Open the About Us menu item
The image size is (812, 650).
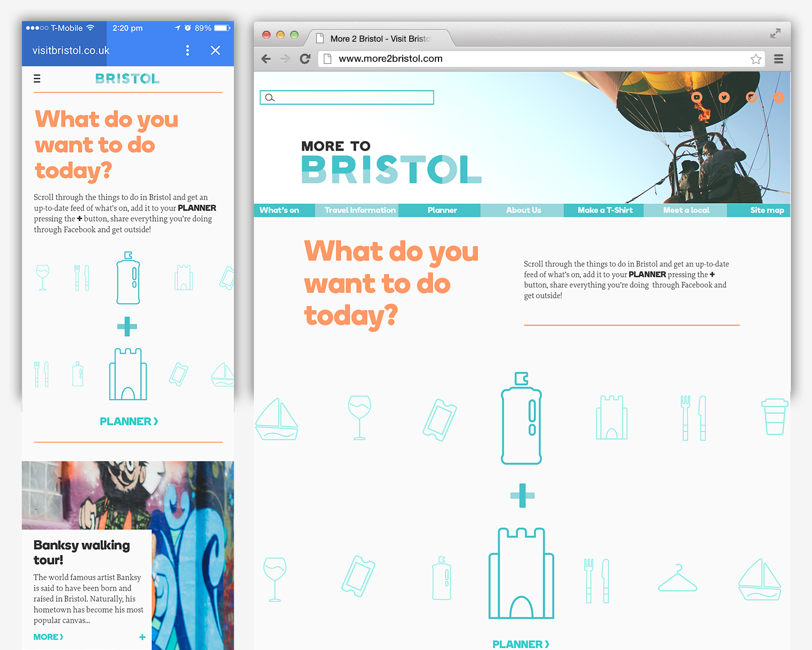click(523, 210)
